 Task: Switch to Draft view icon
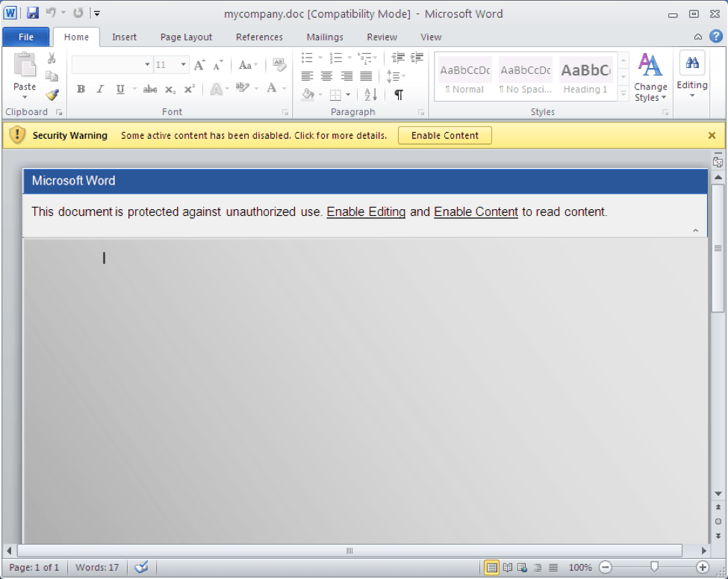click(x=553, y=567)
